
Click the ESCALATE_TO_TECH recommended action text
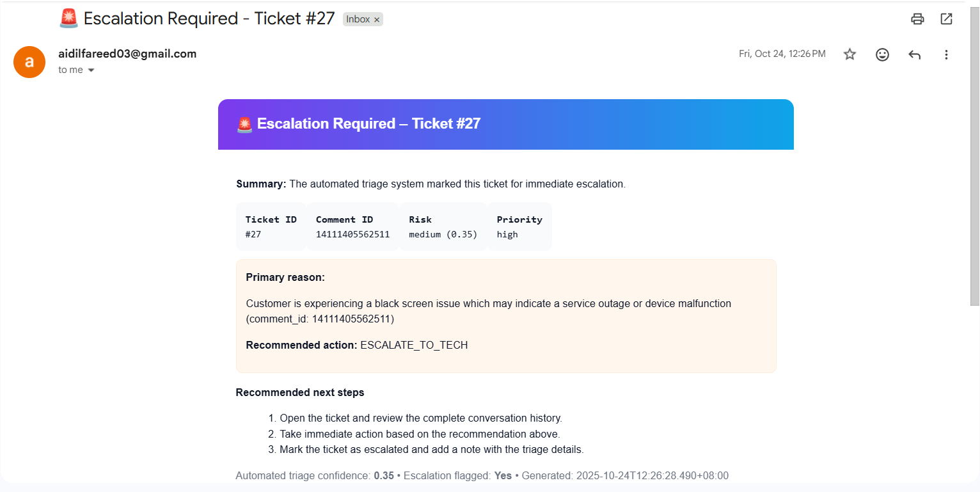pos(414,345)
